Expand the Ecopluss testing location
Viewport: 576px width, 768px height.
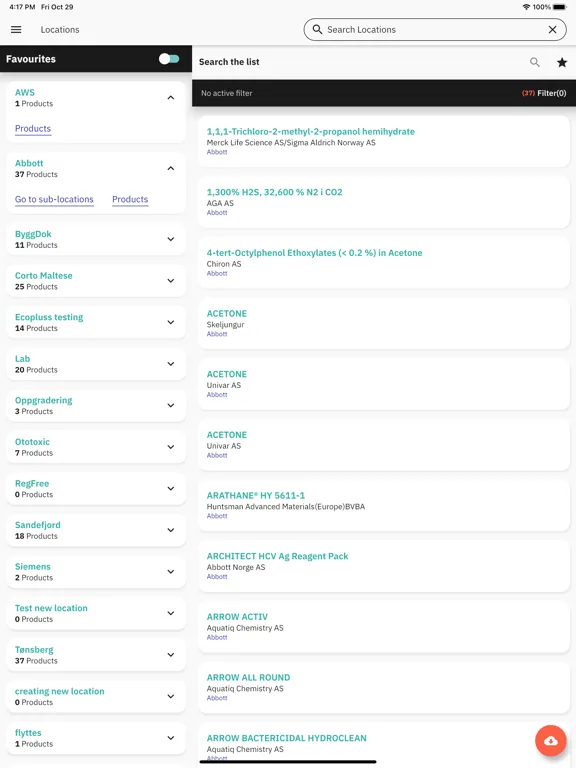point(170,322)
